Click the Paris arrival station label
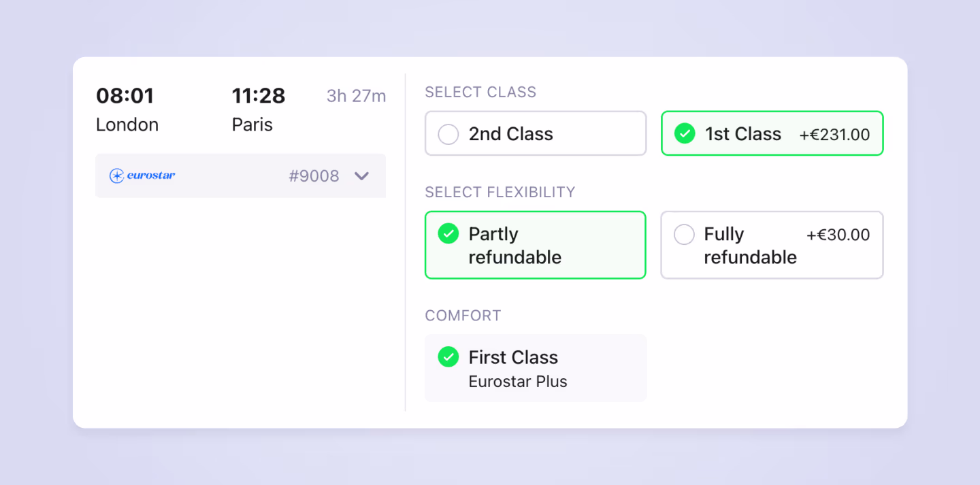Viewport: 980px width, 485px height. tap(252, 125)
